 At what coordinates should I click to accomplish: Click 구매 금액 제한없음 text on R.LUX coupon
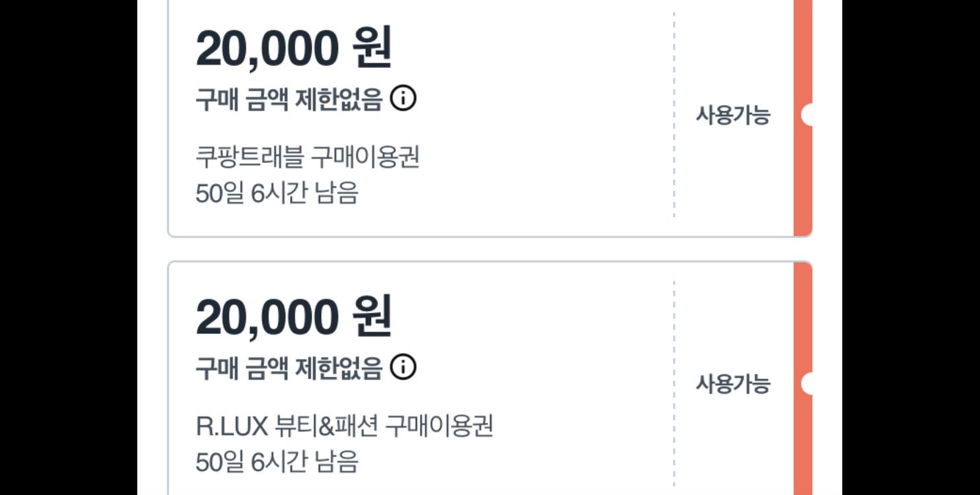289,368
